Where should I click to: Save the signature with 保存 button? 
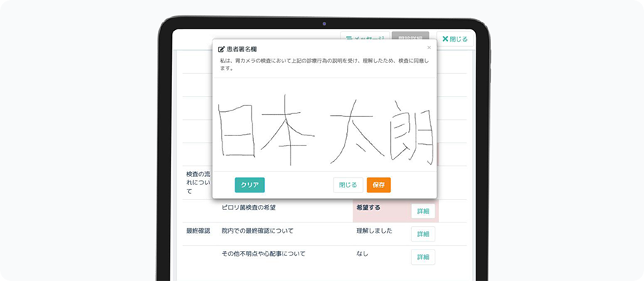click(x=378, y=185)
